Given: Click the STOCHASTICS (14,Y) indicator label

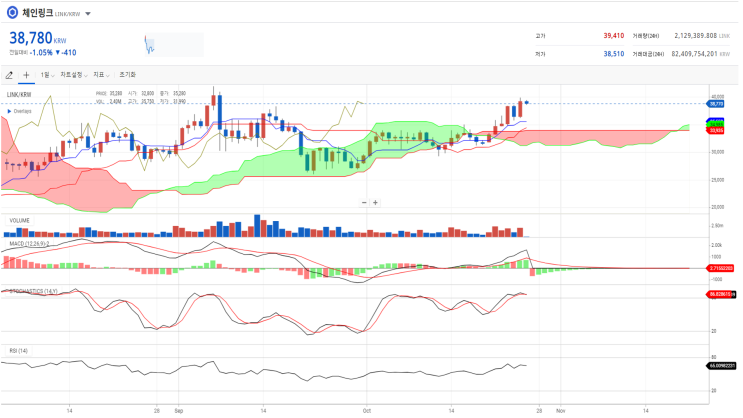Looking at the screenshot, I should pos(33,291).
